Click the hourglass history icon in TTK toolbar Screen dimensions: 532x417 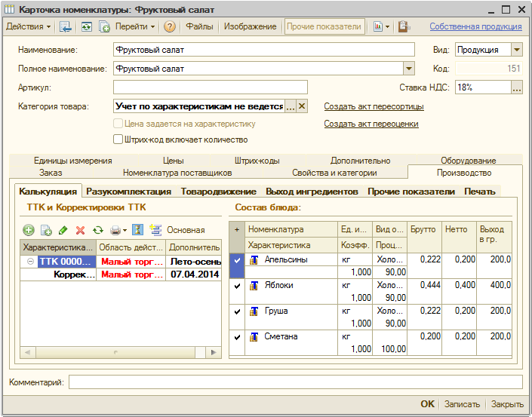(x=137, y=230)
